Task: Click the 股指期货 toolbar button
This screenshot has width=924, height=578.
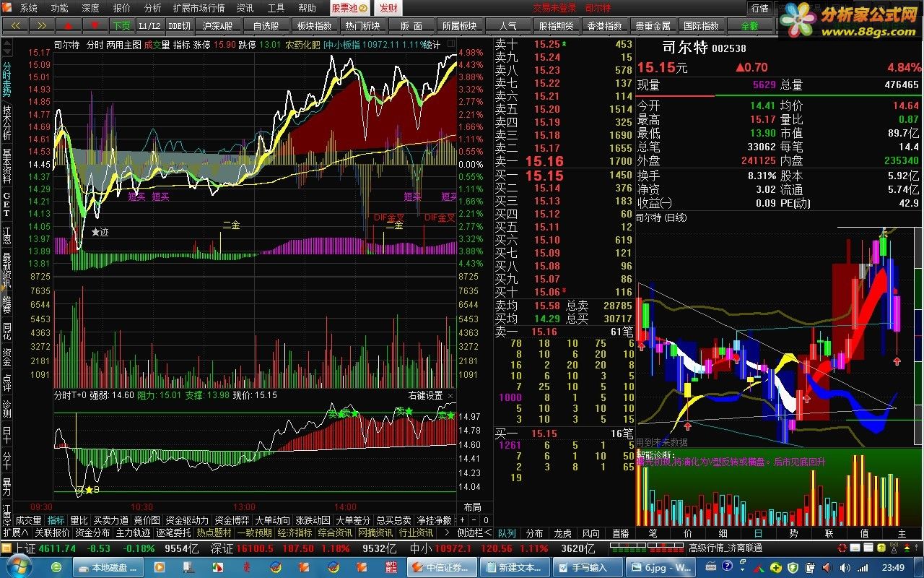Action: 556,25
